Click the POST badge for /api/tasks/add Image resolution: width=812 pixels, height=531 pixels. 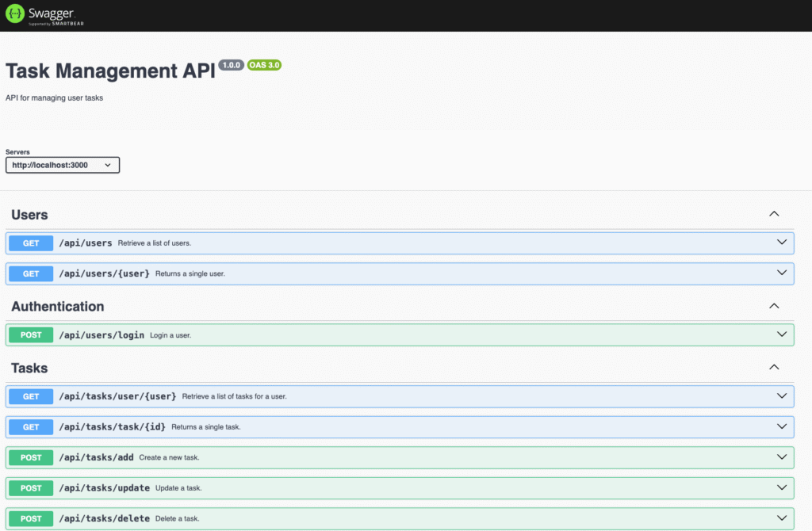[x=31, y=457]
